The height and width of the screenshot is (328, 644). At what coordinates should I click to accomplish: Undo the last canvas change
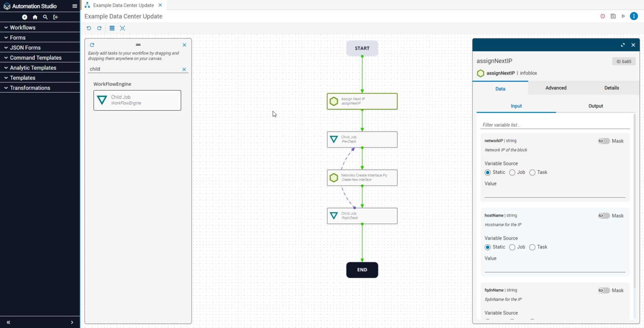pyautogui.click(x=89, y=28)
